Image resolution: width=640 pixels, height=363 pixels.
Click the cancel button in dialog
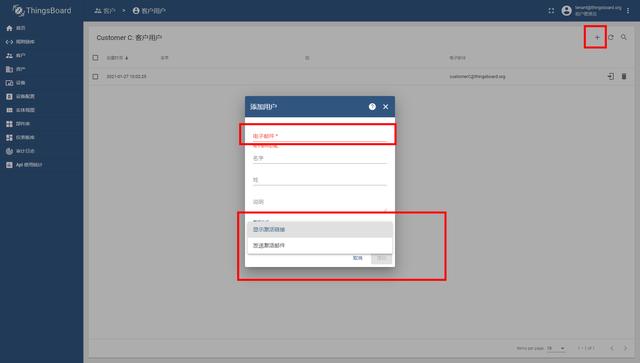[358, 258]
